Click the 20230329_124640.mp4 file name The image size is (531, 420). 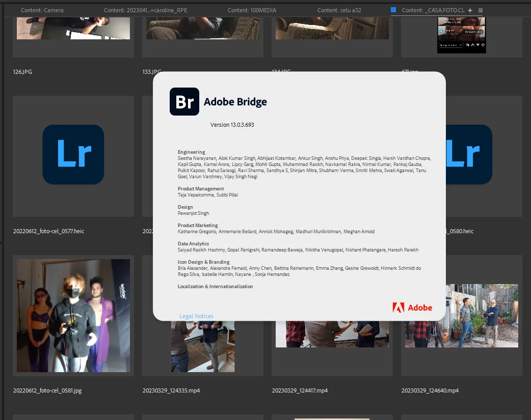[x=430, y=390]
